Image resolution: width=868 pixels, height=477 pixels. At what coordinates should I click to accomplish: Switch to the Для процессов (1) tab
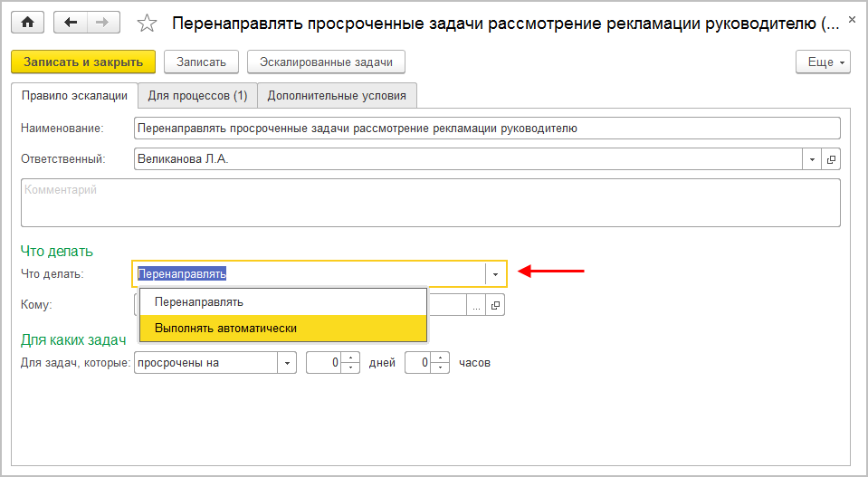(197, 95)
